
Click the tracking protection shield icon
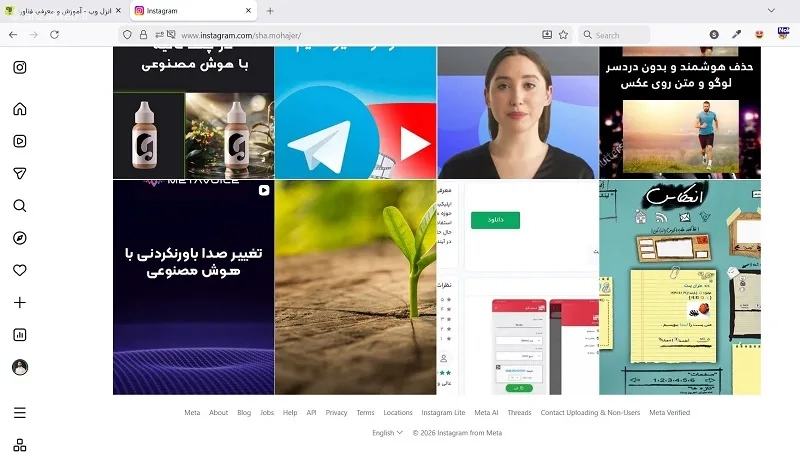(128, 35)
